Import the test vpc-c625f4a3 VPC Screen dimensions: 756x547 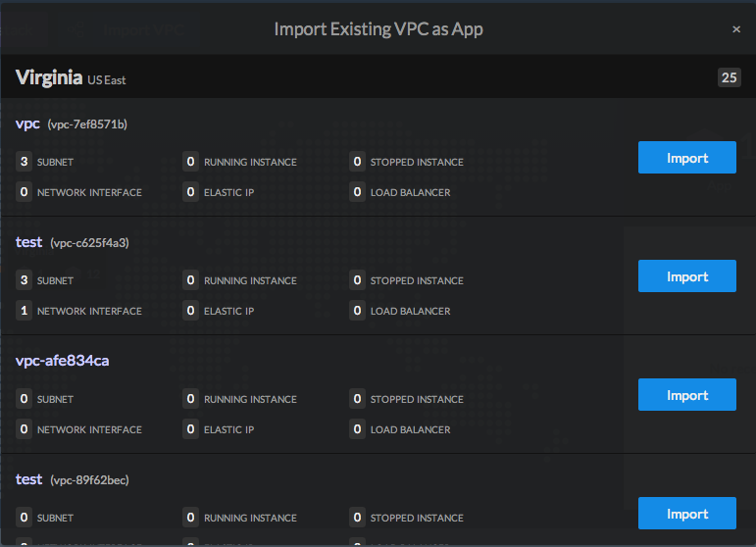point(687,276)
